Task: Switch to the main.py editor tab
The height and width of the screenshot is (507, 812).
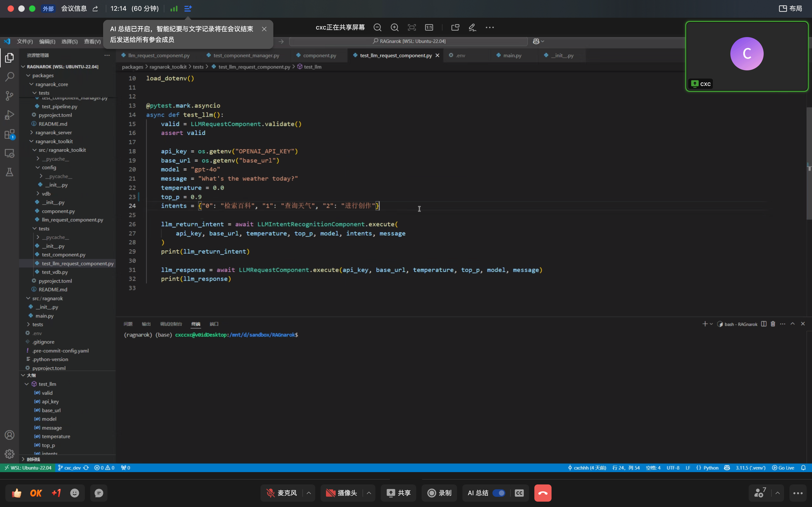Action: coord(512,55)
